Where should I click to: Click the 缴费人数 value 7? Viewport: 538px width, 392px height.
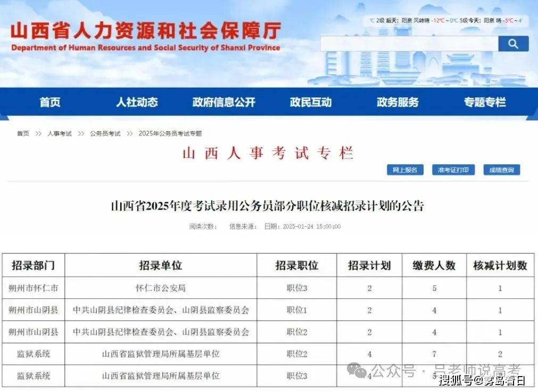pyautogui.click(x=434, y=354)
